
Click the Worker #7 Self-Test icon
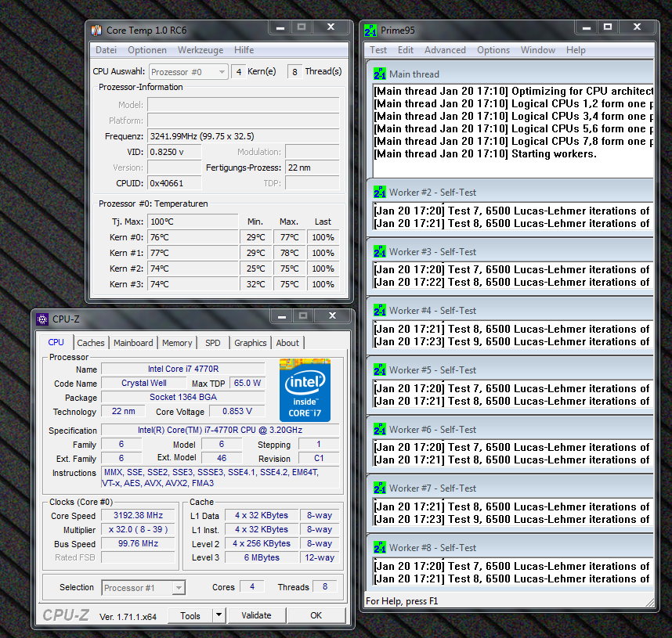coord(380,488)
